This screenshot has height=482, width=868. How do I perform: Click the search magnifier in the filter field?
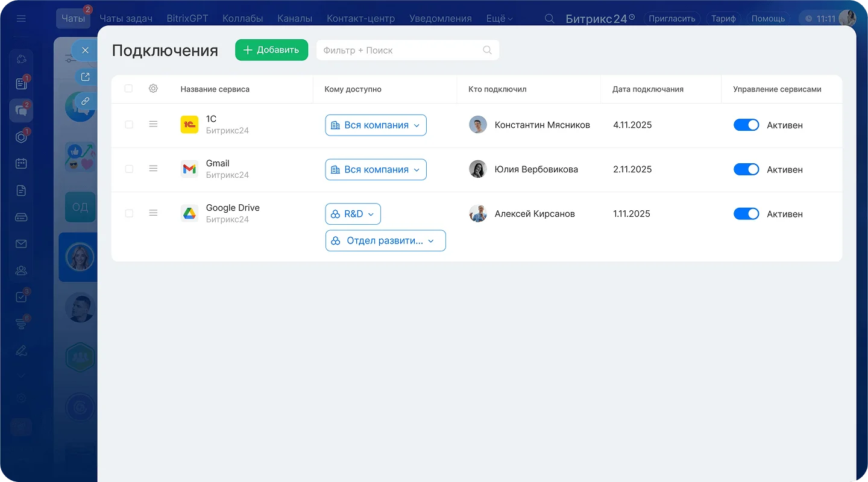[x=487, y=50]
